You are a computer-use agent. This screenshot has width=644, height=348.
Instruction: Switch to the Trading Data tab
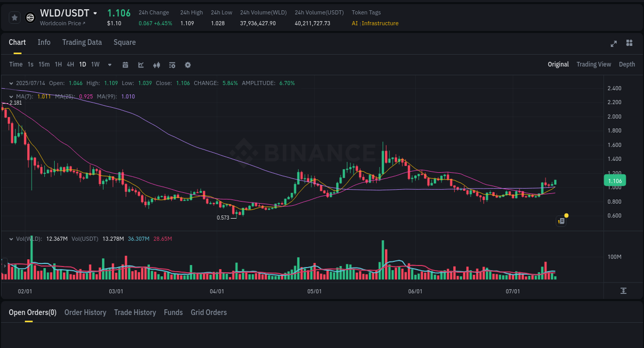tap(81, 42)
